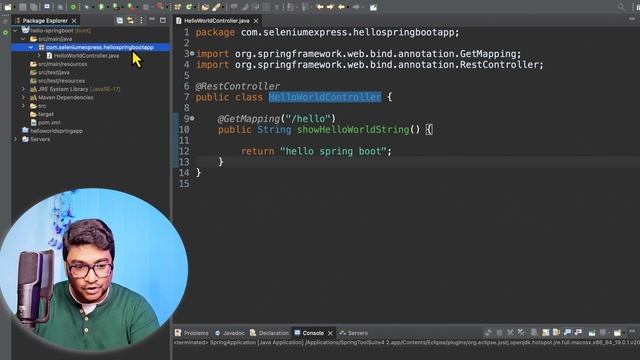Click the first yellow back arrow in toolbar
This screenshot has width=640, height=360.
tap(320, 7)
